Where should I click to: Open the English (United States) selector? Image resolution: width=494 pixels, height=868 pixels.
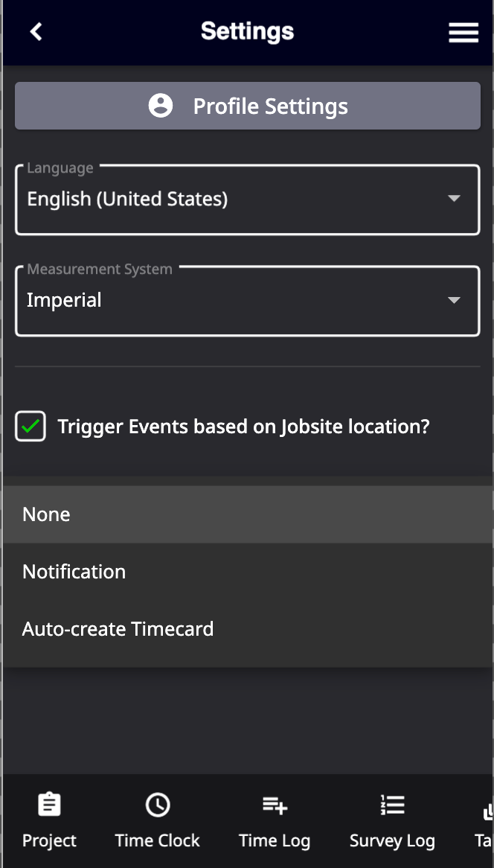(x=247, y=200)
